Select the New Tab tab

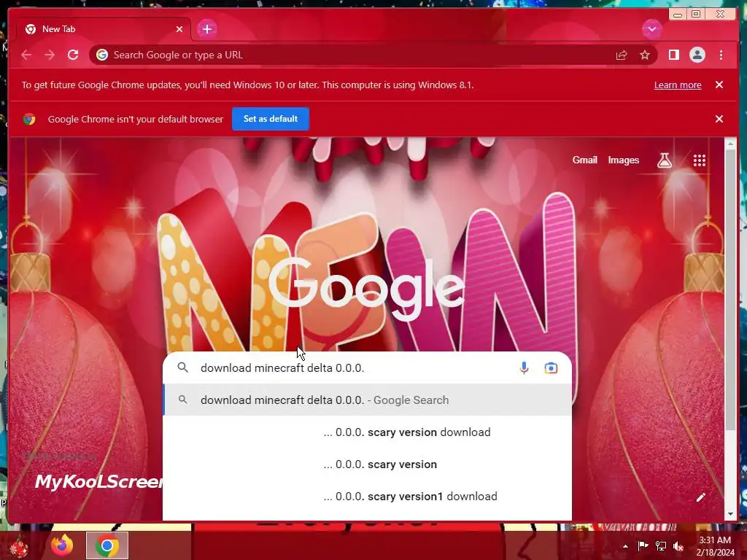pos(104,29)
